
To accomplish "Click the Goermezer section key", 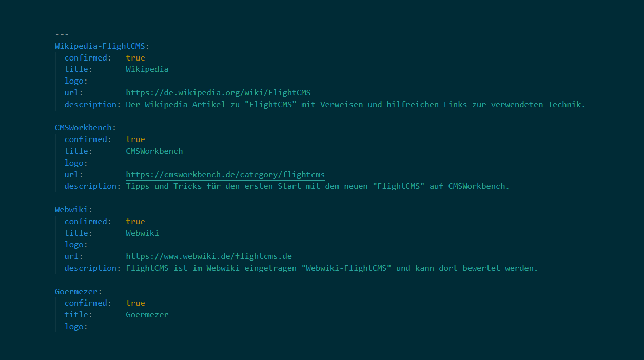I will pos(76,291).
